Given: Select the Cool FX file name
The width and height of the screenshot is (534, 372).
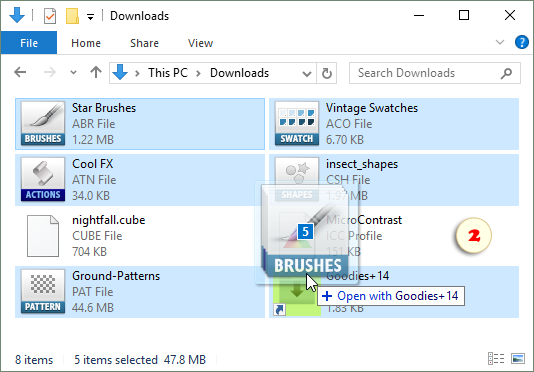Looking at the screenshot, I should click(x=92, y=164).
